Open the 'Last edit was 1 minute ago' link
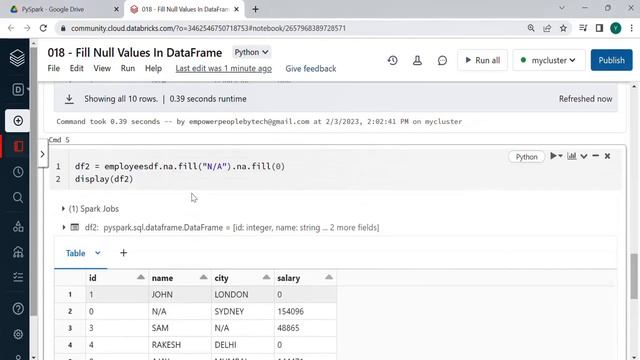 click(224, 69)
